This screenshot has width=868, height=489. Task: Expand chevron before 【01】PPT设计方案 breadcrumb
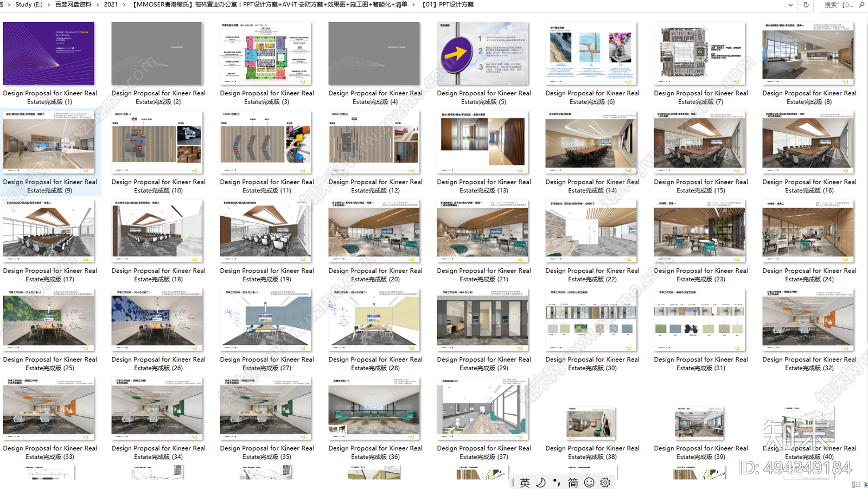(x=414, y=4)
